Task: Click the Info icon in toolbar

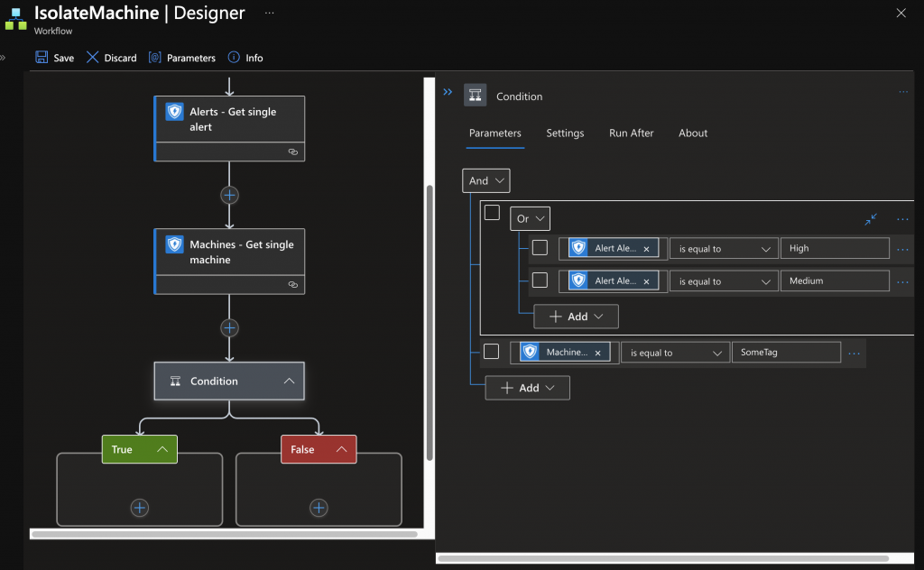Action: [x=234, y=58]
